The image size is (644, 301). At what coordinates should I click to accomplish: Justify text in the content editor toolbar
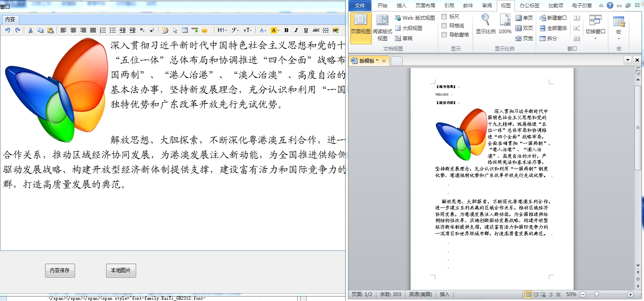pos(93,30)
